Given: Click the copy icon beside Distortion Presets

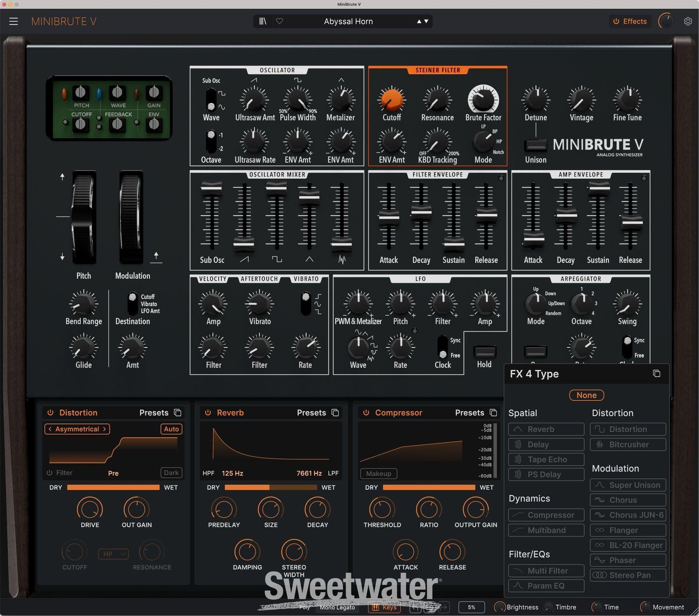Looking at the screenshot, I should click(178, 412).
